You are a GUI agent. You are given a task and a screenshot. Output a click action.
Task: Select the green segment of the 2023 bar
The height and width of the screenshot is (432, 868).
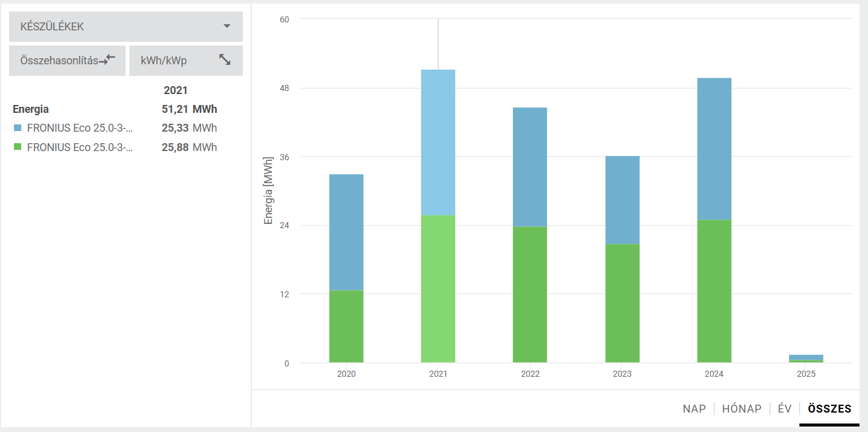[622, 303]
